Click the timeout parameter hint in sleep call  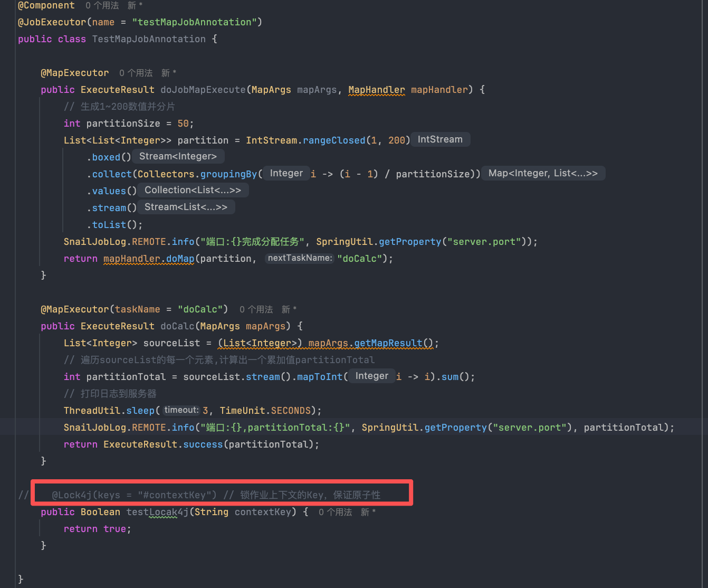coord(181,410)
